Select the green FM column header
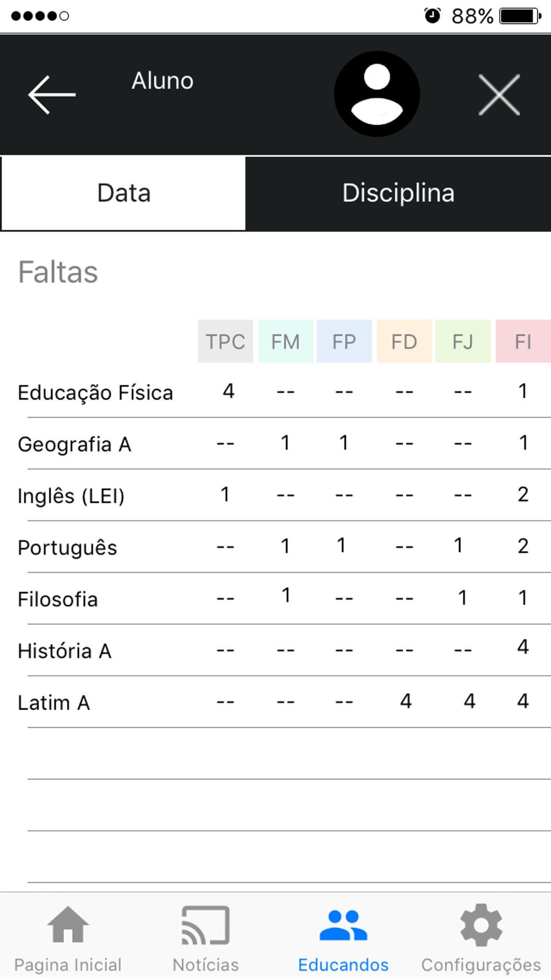 coord(285,341)
